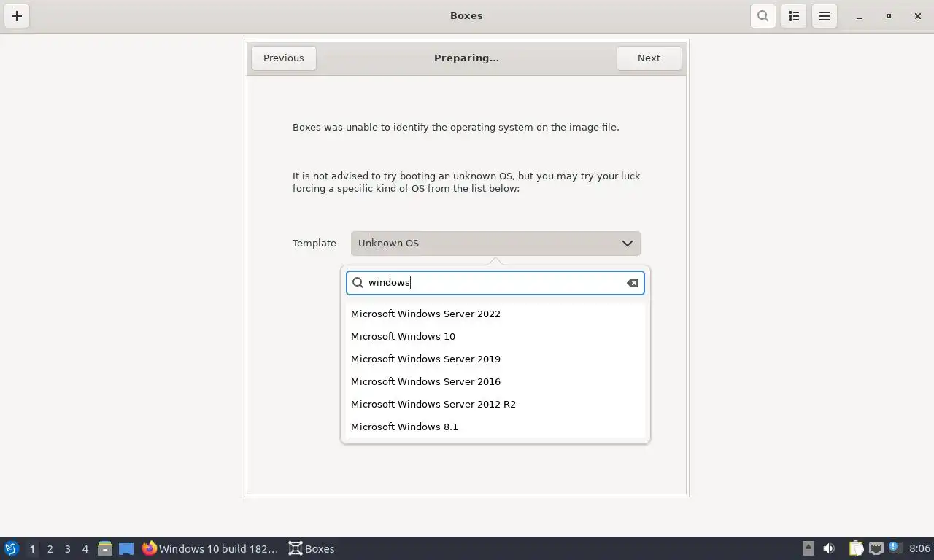Click the magnifier icon inside the search field
The image size is (934, 560).
(358, 283)
